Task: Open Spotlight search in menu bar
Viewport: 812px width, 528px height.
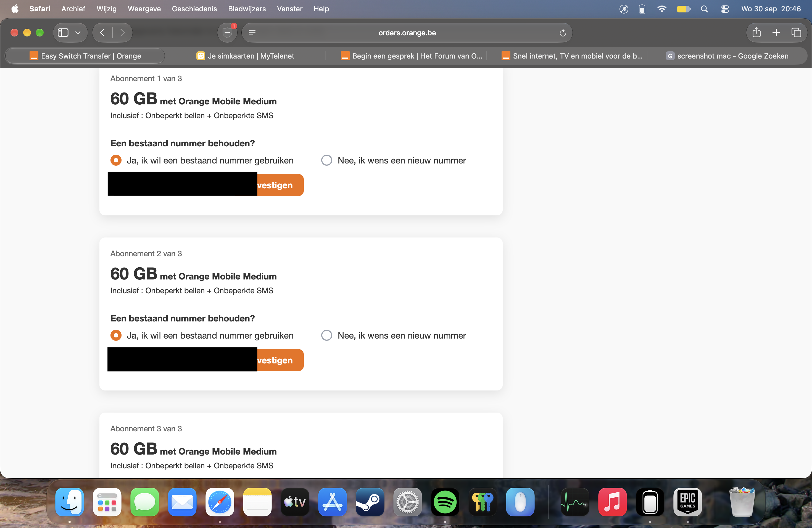Action: [704, 9]
